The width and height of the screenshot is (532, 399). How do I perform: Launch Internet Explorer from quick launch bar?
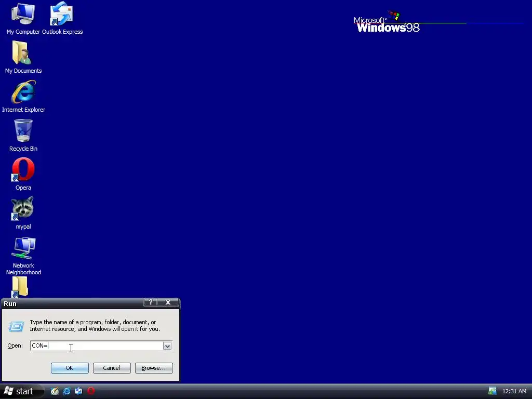tap(66, 391)
